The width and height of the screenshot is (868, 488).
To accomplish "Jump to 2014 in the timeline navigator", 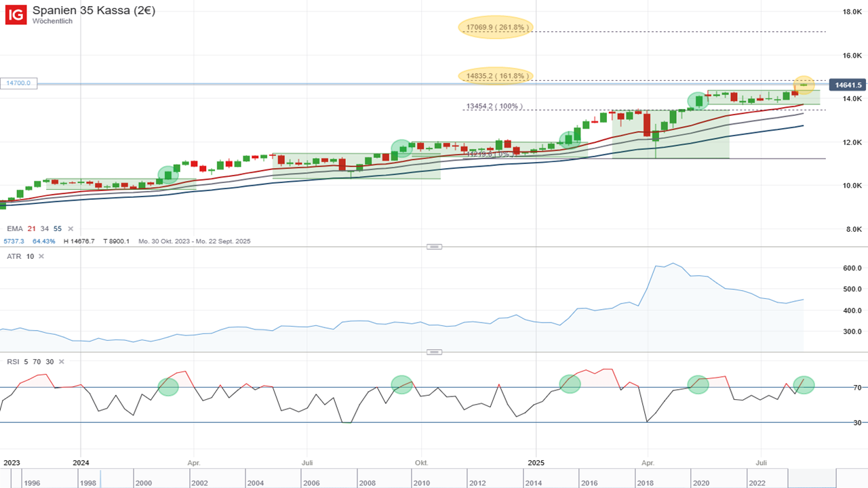I will (x=534, y=483).
